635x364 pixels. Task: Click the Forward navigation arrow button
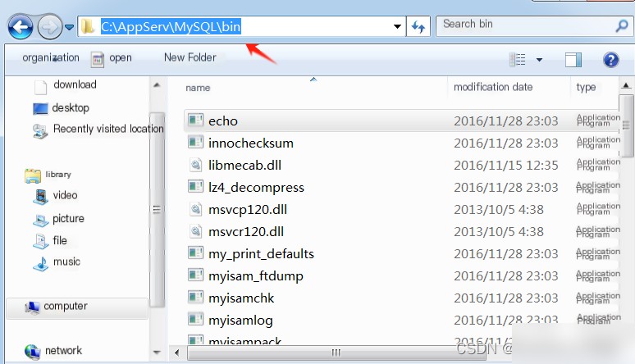(x=50, y=27)
